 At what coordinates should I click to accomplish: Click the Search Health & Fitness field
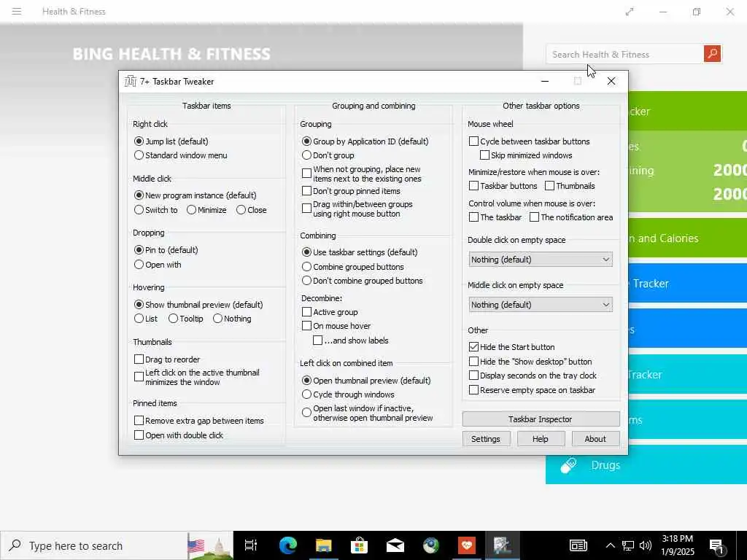(x=624, y=54)
